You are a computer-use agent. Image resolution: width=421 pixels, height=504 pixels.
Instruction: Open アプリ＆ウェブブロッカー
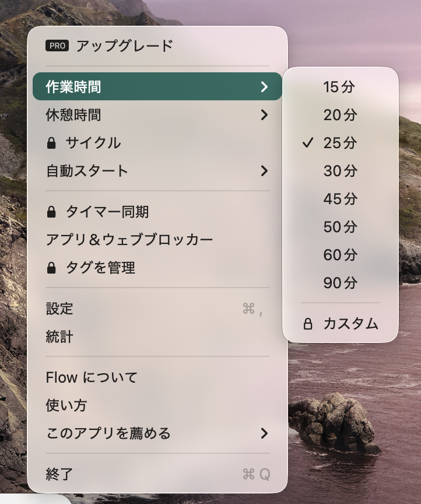pyautogui.click(x=157, y=240)
